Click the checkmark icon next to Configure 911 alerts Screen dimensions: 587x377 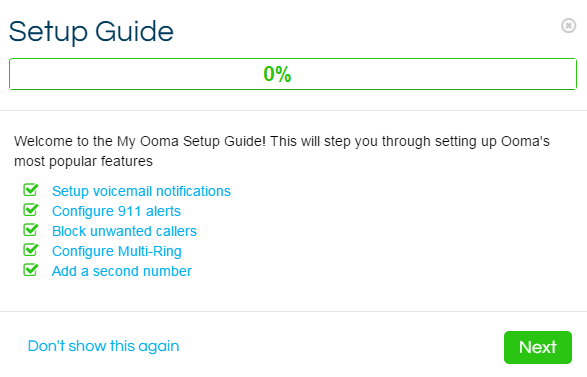pyautogui.click(x=31, y=210)
